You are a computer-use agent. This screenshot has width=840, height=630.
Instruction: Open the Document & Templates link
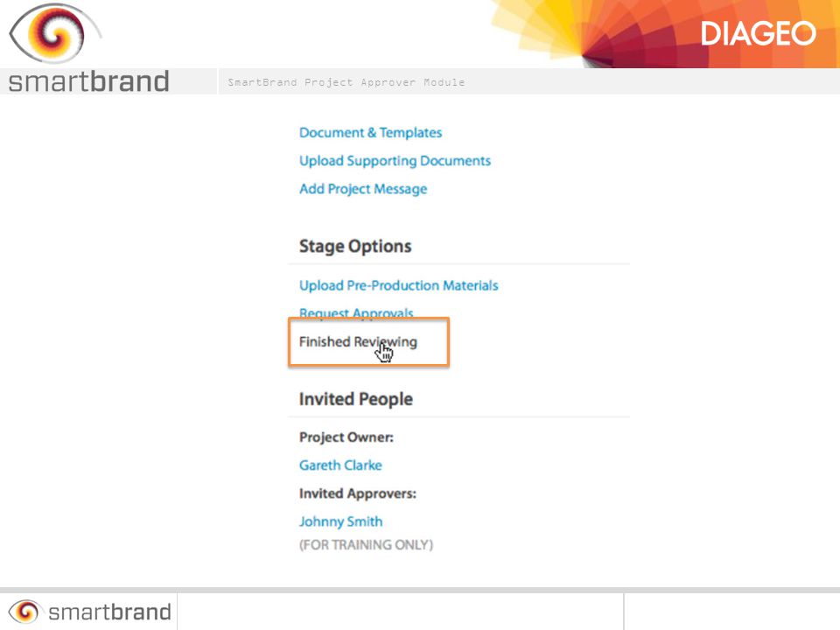click(370, 133)
